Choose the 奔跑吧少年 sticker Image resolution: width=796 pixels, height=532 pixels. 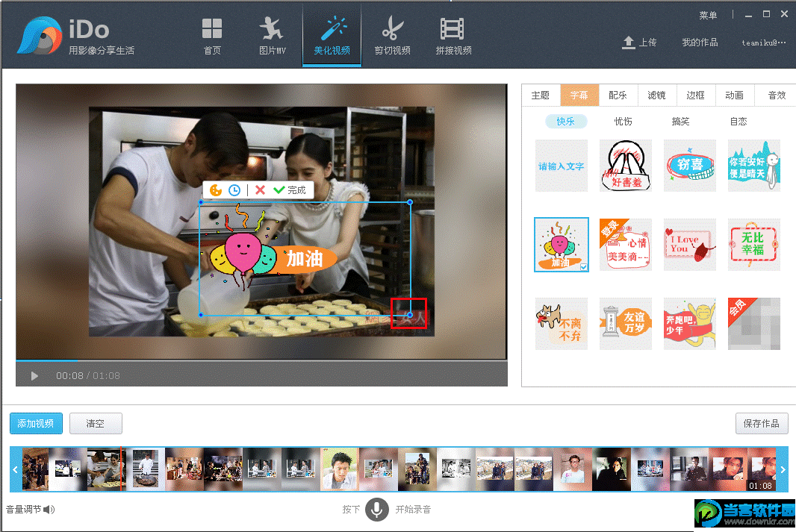[x=690, y=324]
